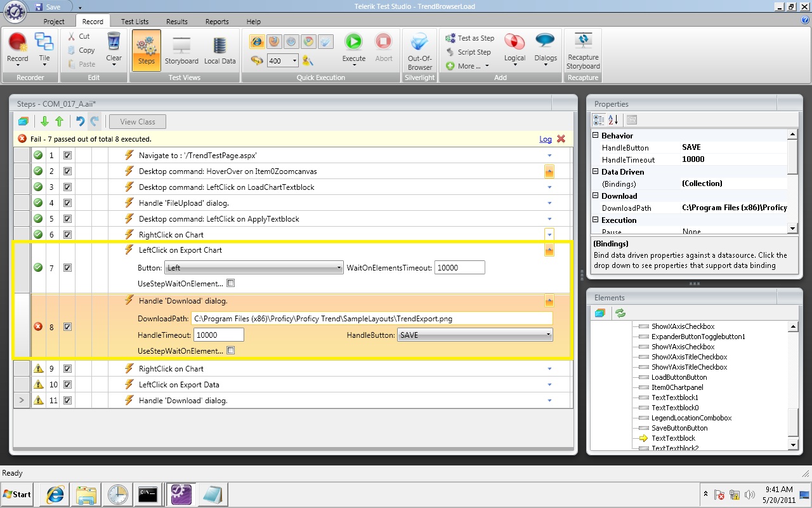Go to the Reports tab
Image resolution: width=812 pixels, height=508 pixels.
tap(217, 22)
